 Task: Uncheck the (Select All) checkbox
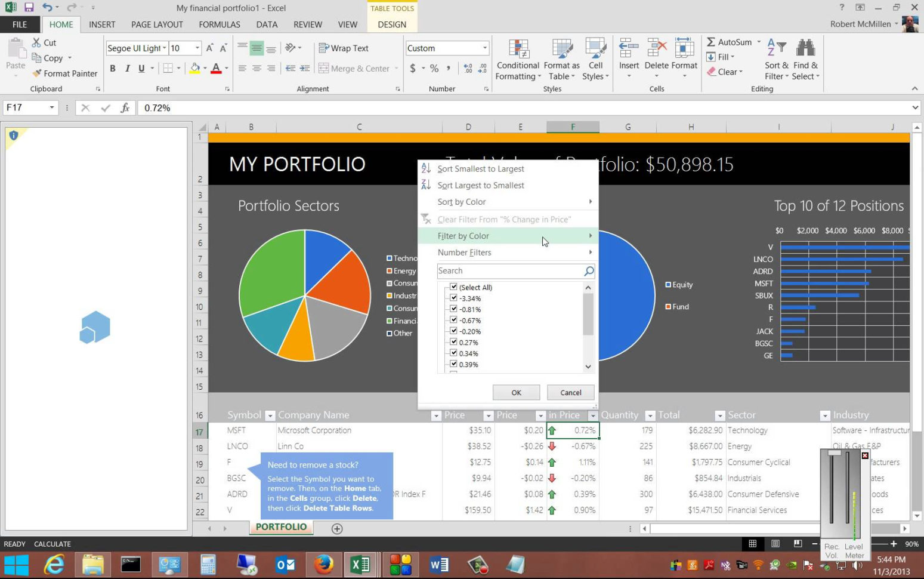(453, 287)
